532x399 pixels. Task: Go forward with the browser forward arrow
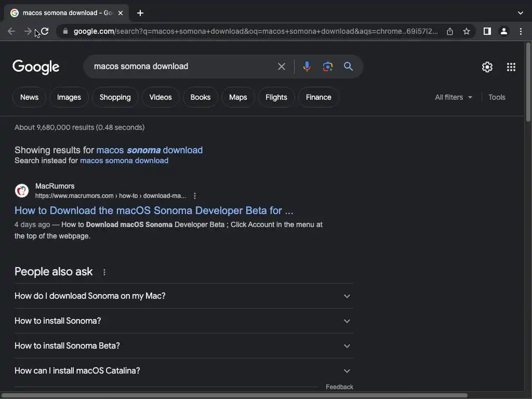point(28,32)
